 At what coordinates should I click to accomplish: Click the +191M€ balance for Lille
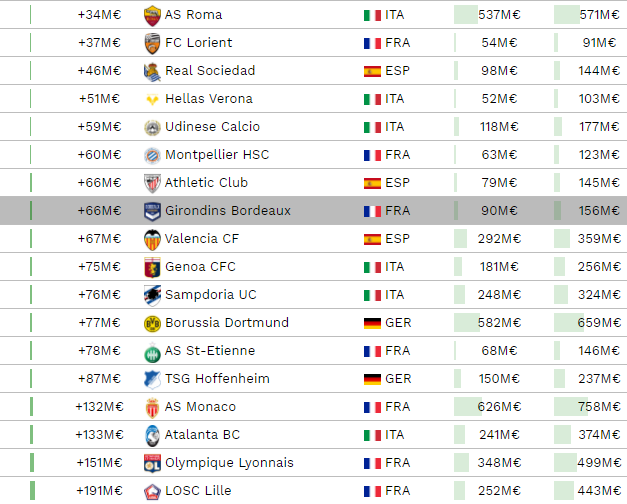click(x=100, y=490)
